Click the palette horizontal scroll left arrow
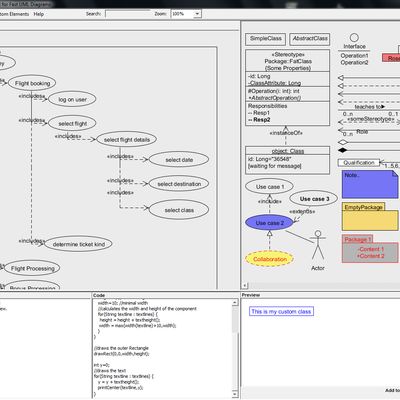The width and height of the screenshot is (400, 400). 245,286
